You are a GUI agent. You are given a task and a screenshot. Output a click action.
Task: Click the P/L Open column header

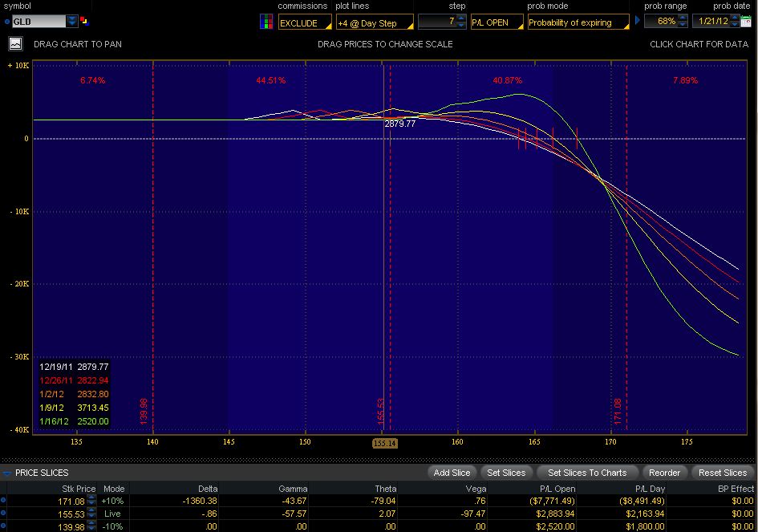[x=557, y=489]
